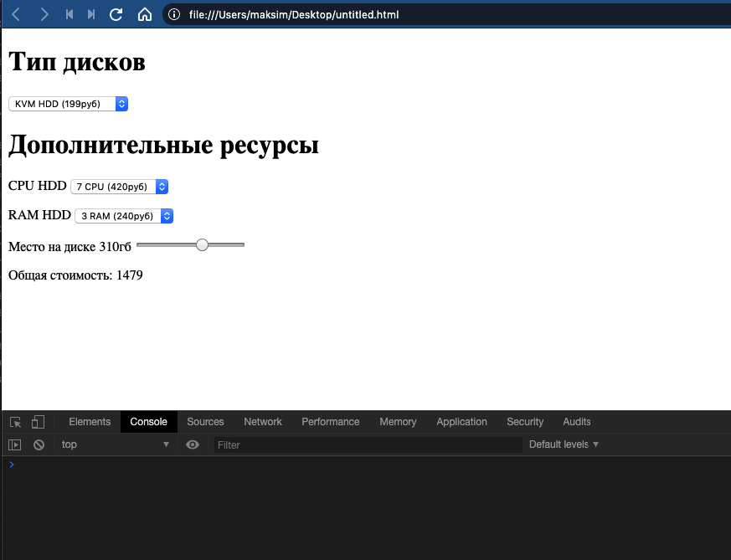
Task: Go back with the browser back arrow
Action: [16, 14]
